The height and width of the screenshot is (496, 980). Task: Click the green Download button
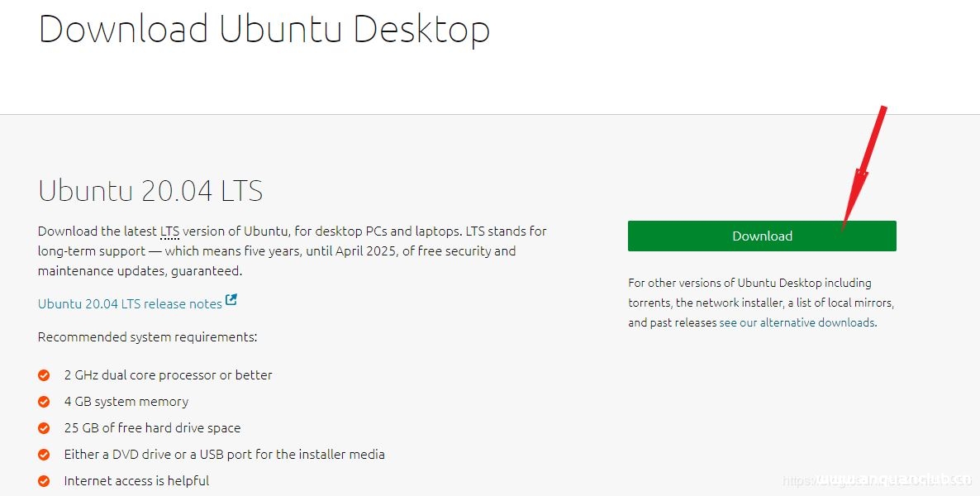pyautogui.click(x=761, y=236)
